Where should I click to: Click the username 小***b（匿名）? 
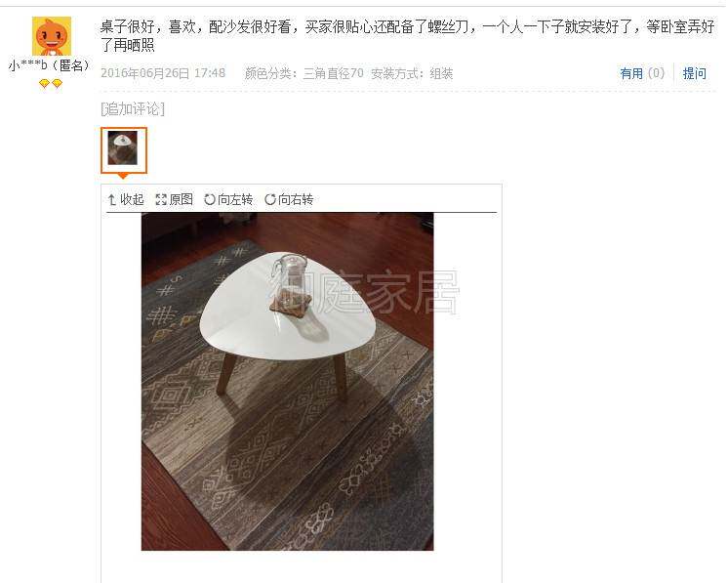coord(50,65)
